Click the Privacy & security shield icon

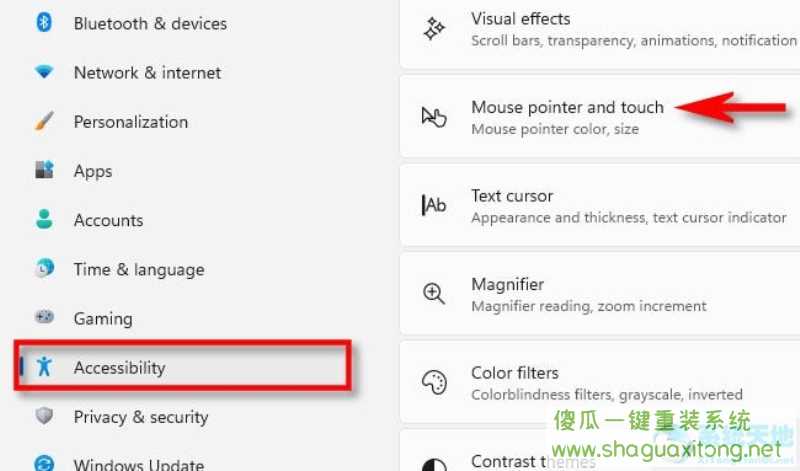[x=44, y=415]
